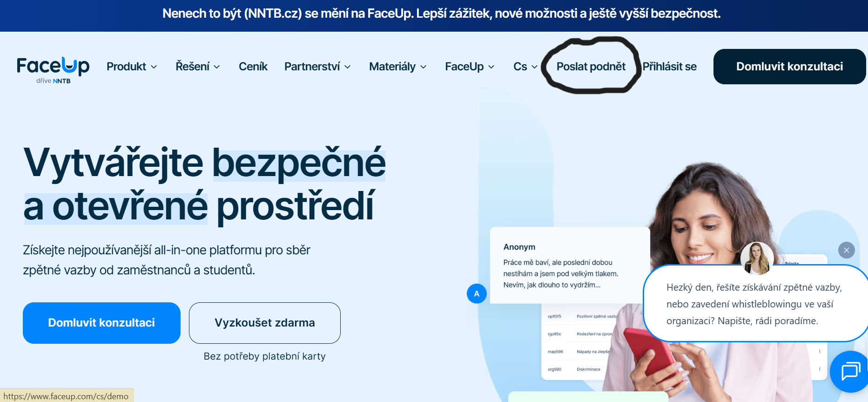
Task: Go to the Ceník page
Action: click(253, 67)
